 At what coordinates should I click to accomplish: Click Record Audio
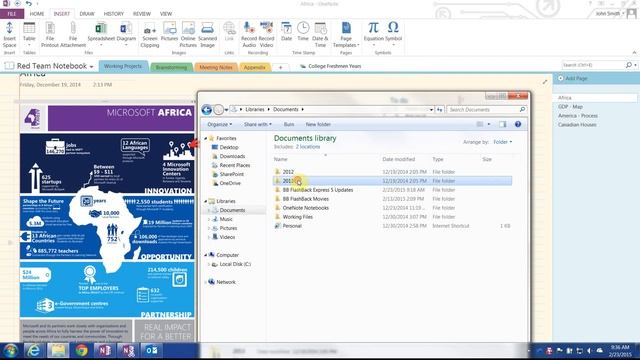249,35
